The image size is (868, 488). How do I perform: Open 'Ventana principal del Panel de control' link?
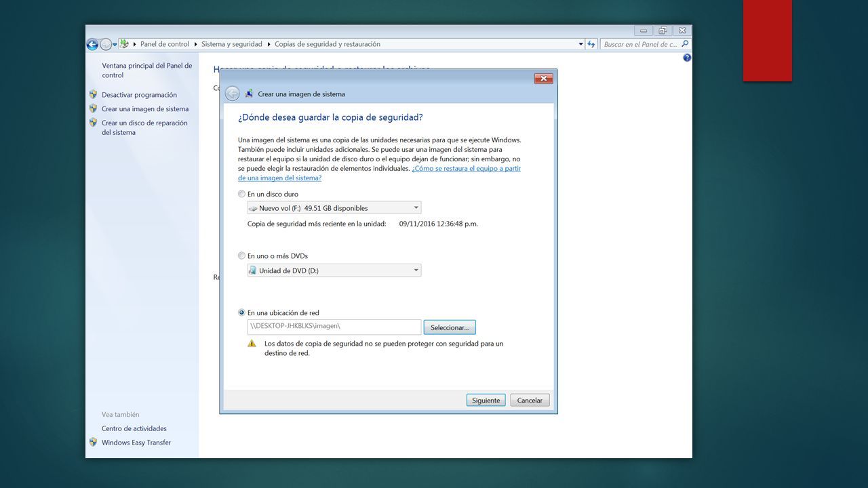[x=146, y=70]
